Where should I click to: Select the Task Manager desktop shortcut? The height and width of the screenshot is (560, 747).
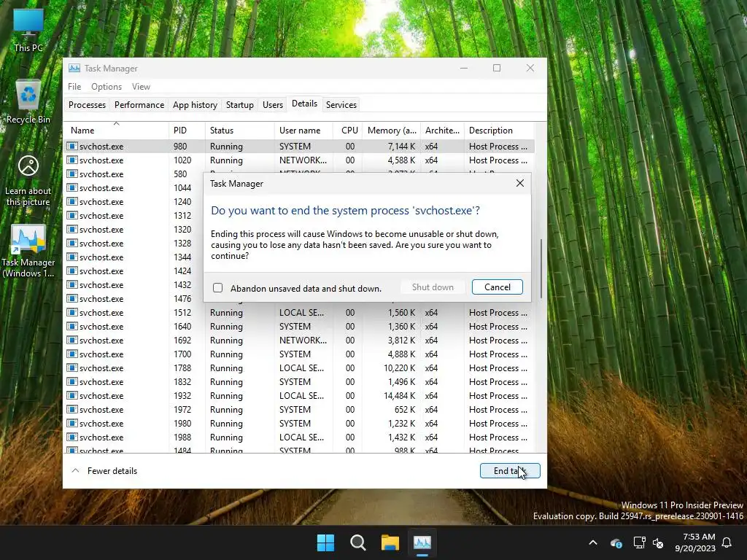click(28, 251)
